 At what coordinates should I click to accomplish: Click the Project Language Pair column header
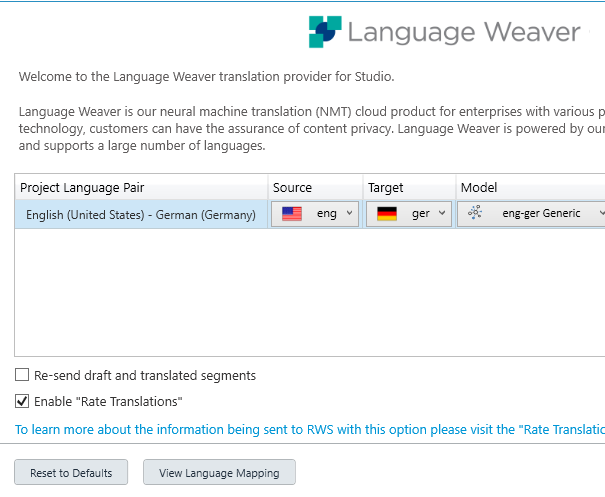point(141,187)
